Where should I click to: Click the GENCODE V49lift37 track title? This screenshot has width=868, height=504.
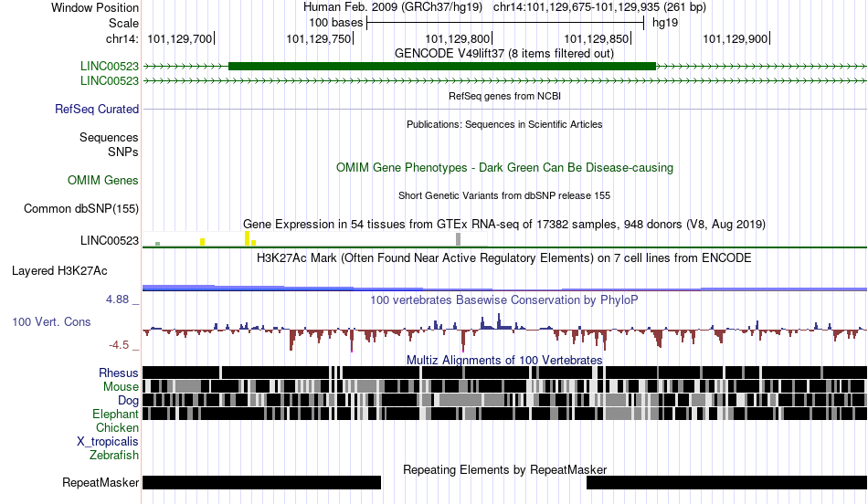504,54
